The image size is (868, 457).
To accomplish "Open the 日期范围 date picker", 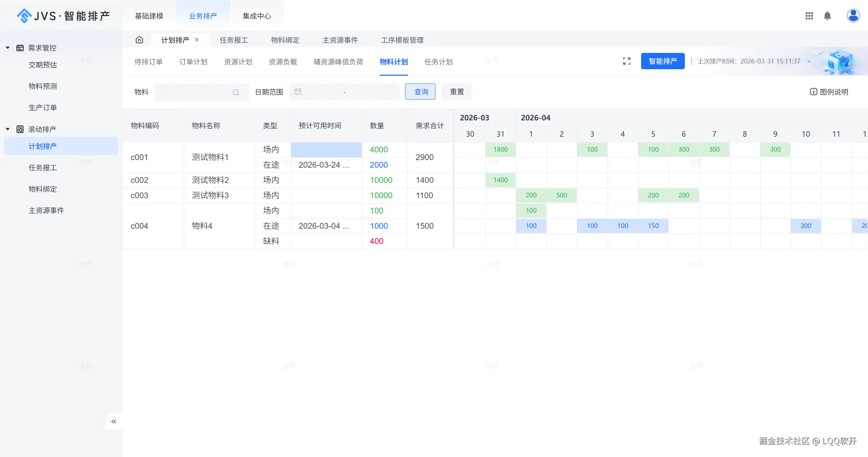I will click(344, 92).
